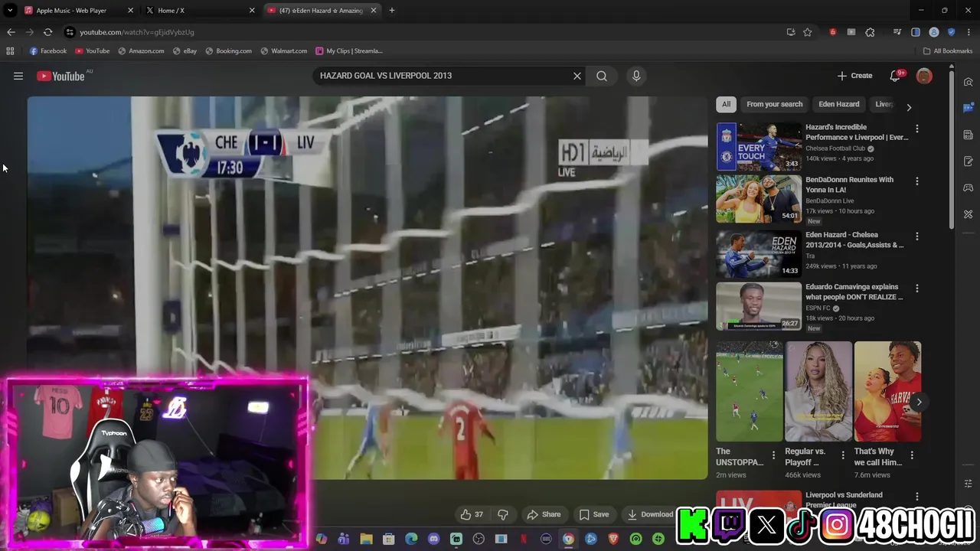The height and width of the screenshot is (551, 980).
Task: Start voice search with the microphone icon
Action: coord(635,76)
